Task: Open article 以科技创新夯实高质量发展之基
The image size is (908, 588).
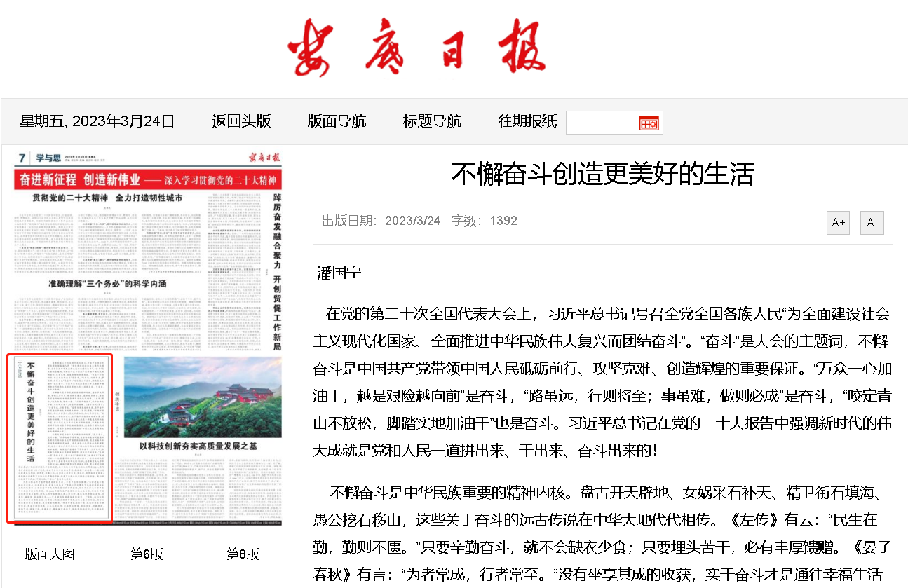Action: (198, 446)
